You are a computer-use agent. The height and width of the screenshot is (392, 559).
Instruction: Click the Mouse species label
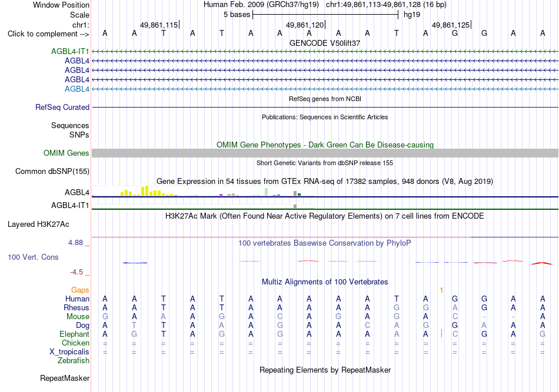pyautogui.click(x=78, y=317)
